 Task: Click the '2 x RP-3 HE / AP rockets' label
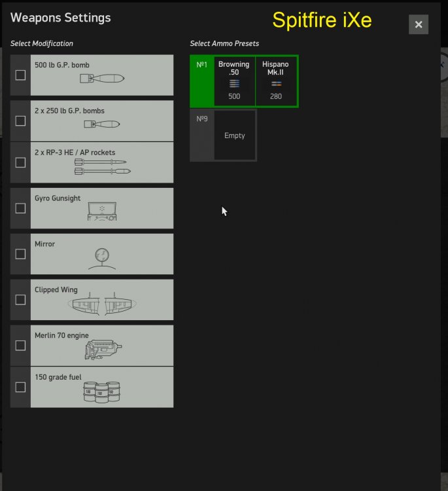pos(75,153)
